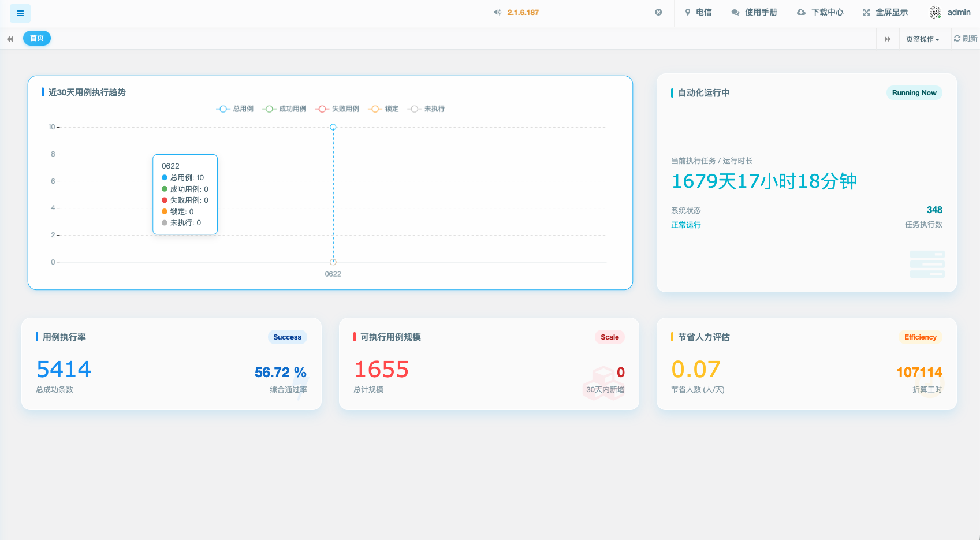
Task: Click the Scale badge
Action: 609,337
